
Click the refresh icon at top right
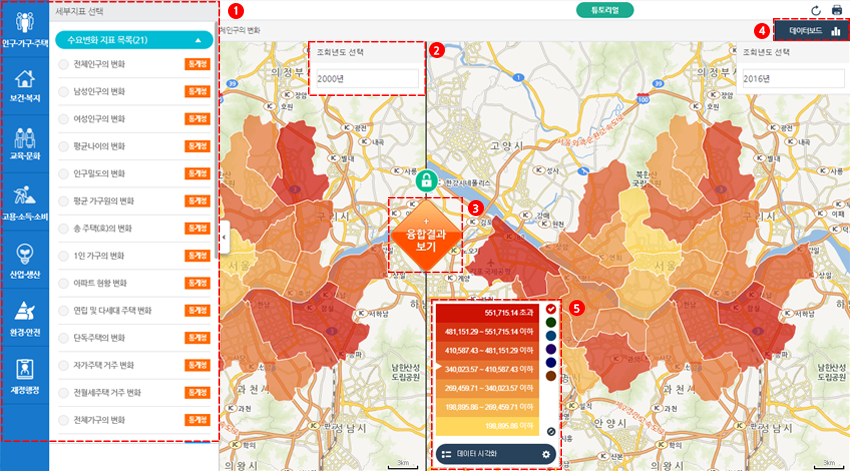(815, 10)
